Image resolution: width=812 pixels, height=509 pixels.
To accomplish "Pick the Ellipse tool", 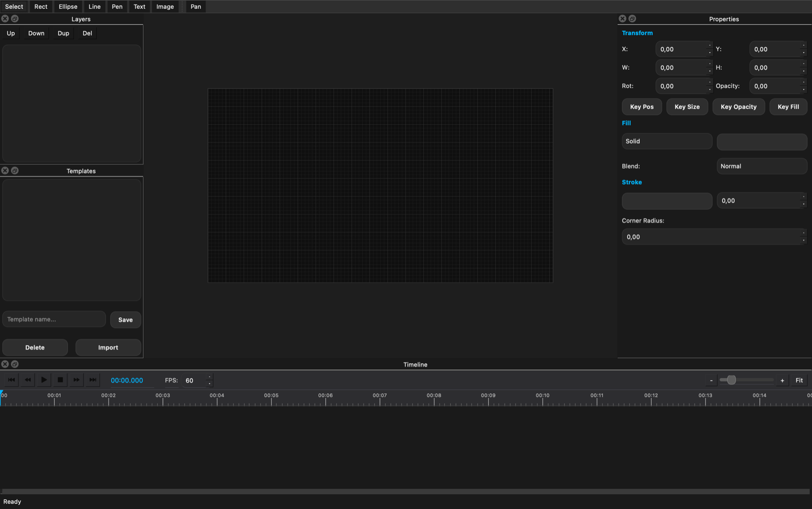I will tap(68, 7).
